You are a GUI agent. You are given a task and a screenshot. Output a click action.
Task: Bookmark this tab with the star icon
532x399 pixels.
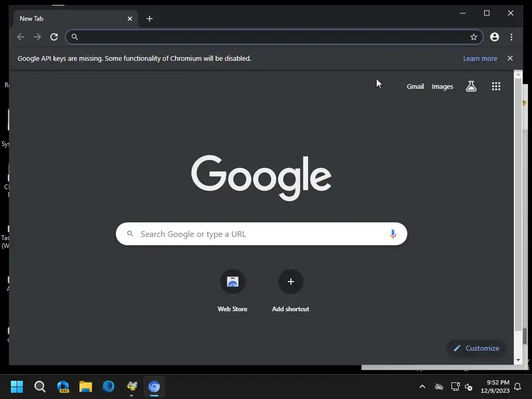474,37
